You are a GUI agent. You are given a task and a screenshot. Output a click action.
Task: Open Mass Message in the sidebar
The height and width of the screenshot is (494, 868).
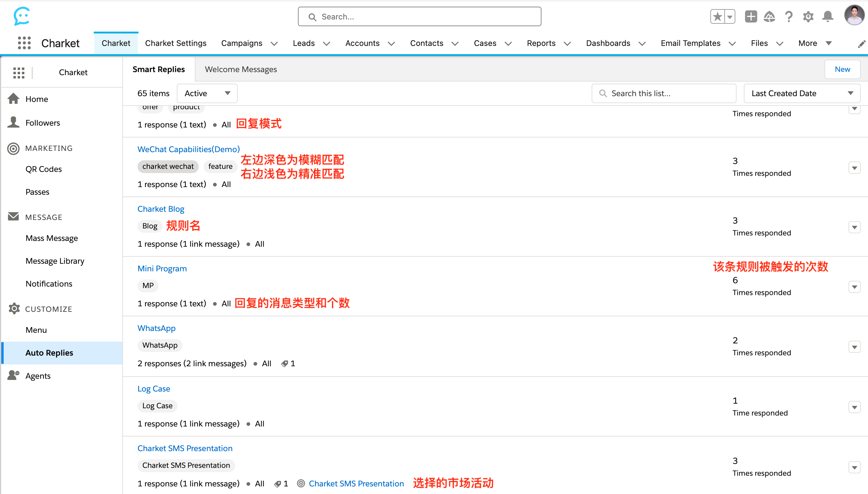click(52, 238)
